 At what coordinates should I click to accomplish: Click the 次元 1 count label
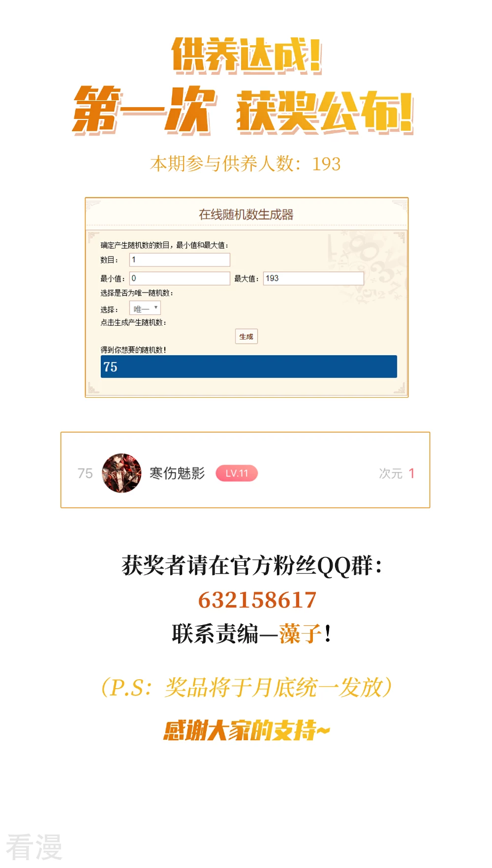(x=397, y=473)
